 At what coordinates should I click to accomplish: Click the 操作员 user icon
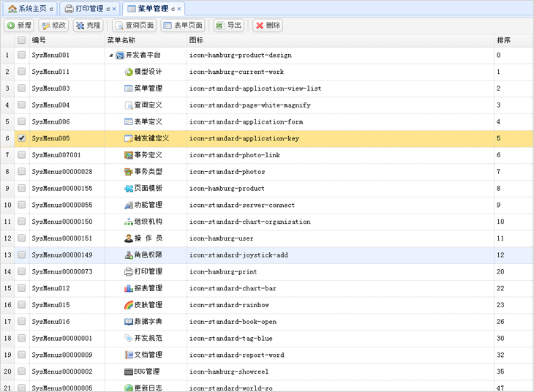(x=129, y=238)
